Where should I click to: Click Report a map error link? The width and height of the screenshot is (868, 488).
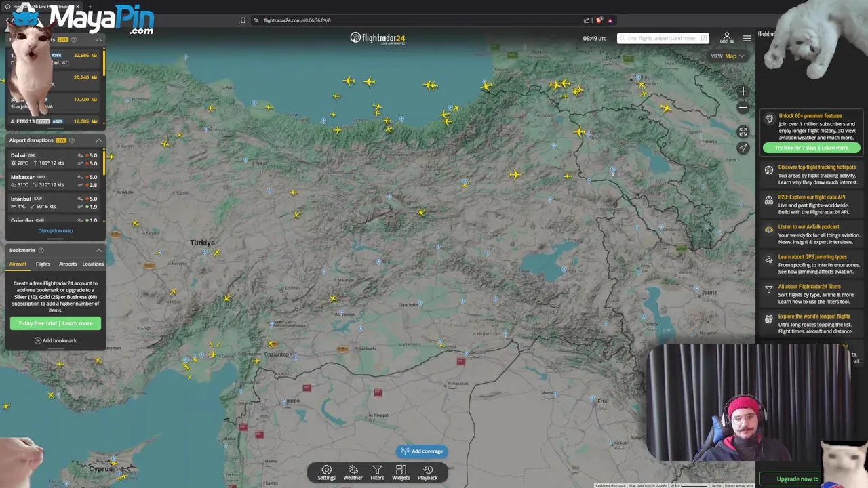click(x=739, y=485)
